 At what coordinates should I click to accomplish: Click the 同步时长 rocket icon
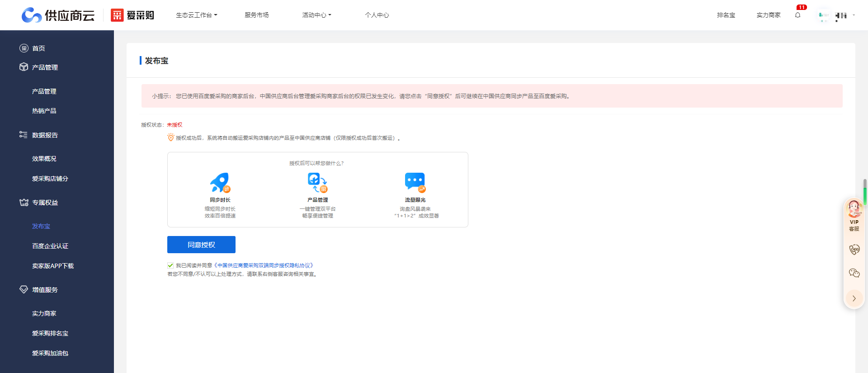(x=220, y=183)
